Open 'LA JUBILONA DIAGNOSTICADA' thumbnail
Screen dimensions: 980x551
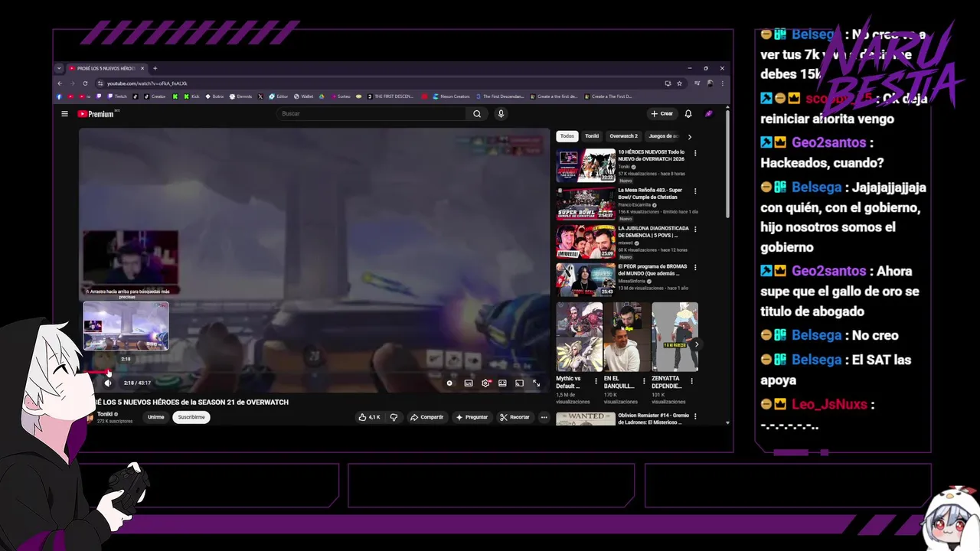coord(586,241)
